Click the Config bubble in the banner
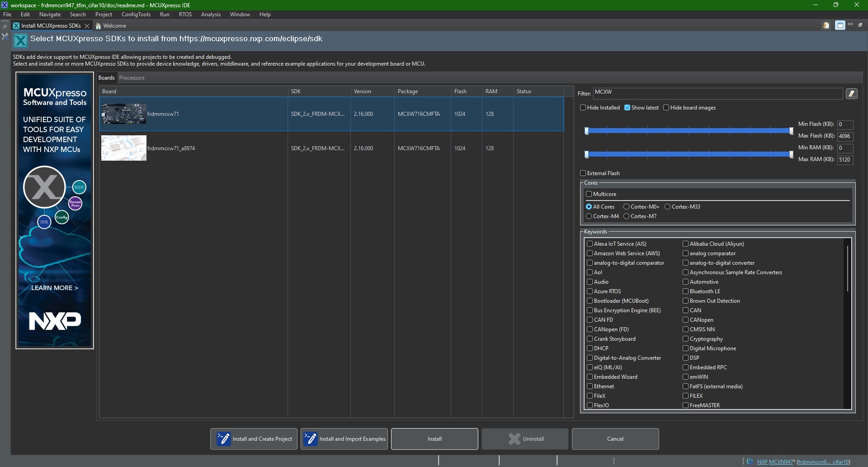868x467 pixels. tap(62, 217)
